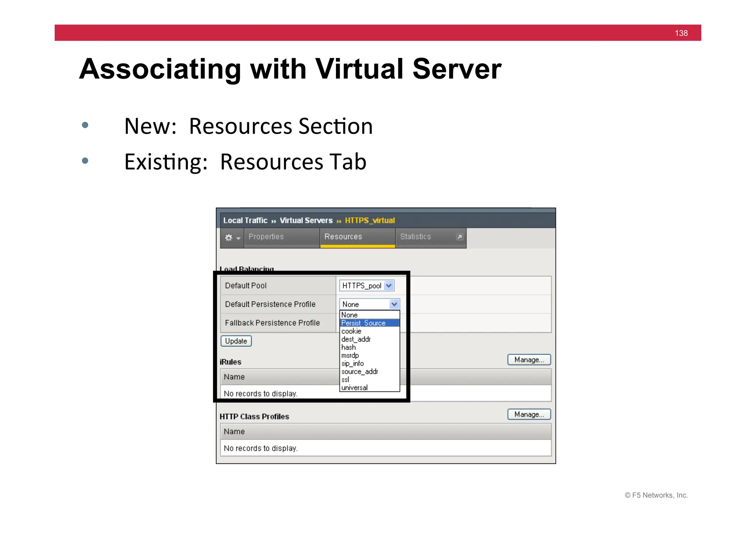
Task: Expand the Default Persistence Profile dropdown
Action: pos(370,304)
